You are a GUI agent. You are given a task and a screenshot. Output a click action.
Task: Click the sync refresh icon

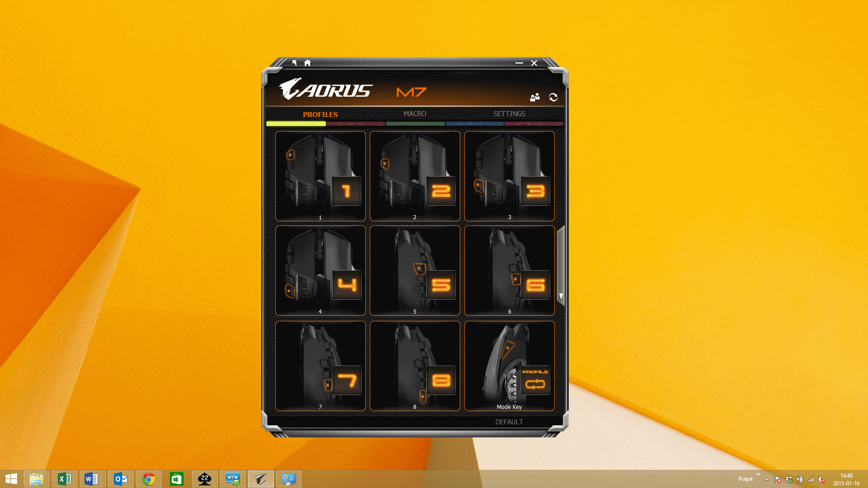click(553, 97)
